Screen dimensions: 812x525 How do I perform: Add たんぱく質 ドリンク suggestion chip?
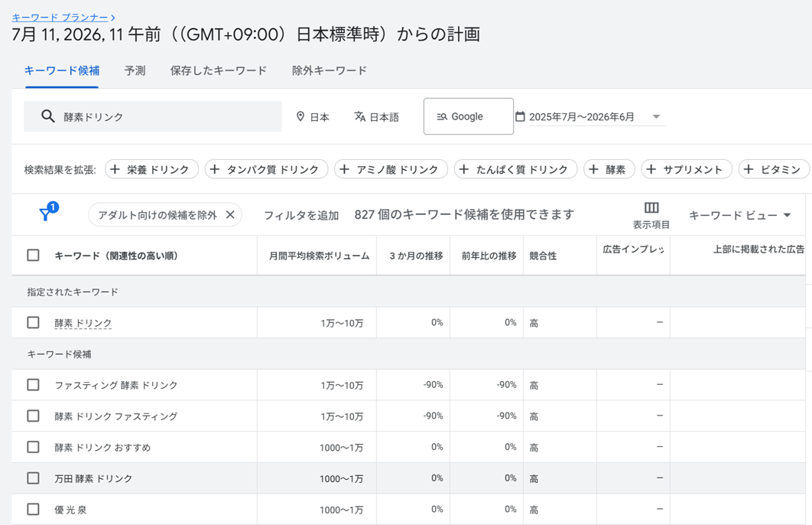(515, 169)
